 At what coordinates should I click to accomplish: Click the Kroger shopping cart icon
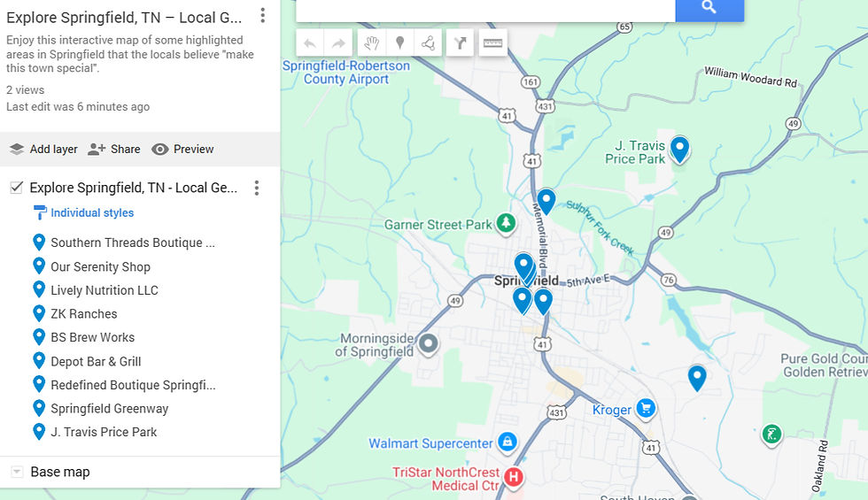[x=646, y=408]
